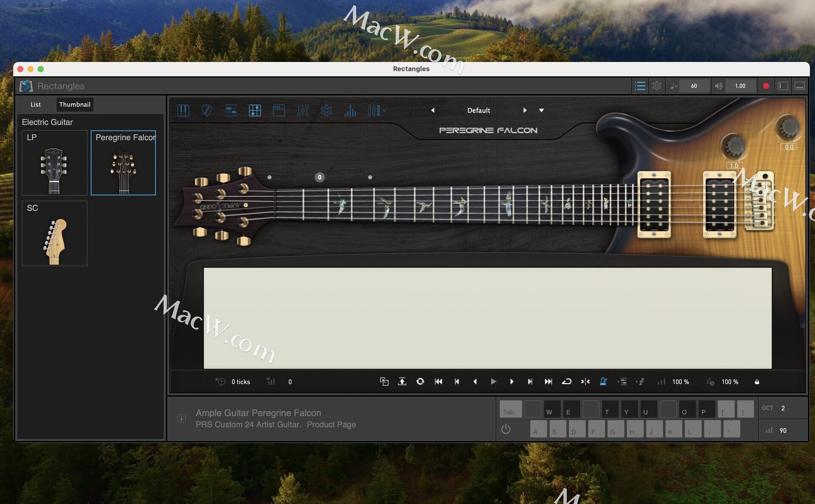Screen dimensions: 815x504
Task: Expand the columns layout dropdown icon
Action: [x=376, y=111]
